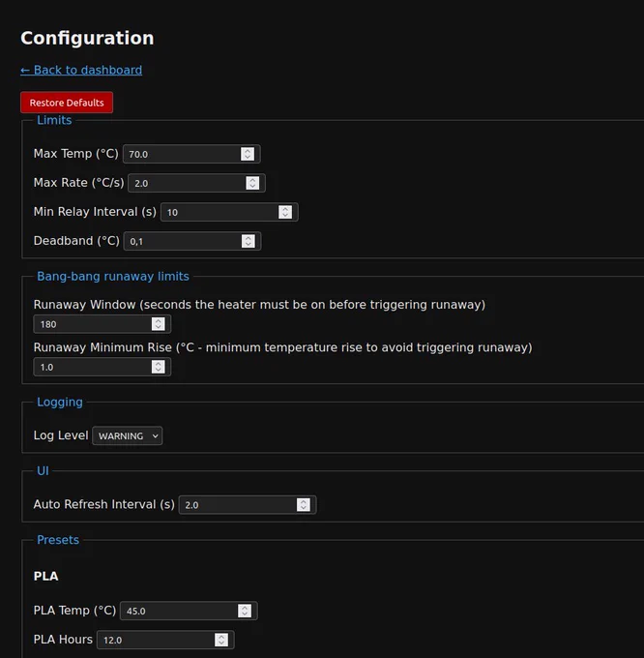644x658 pixels.
Task: Click the Limits section legend
Action: coord(54,120)
